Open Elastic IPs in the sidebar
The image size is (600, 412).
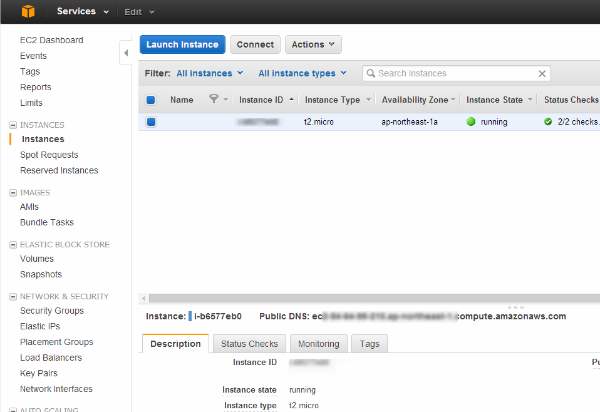pyautogui.click(x=40, y=326)
